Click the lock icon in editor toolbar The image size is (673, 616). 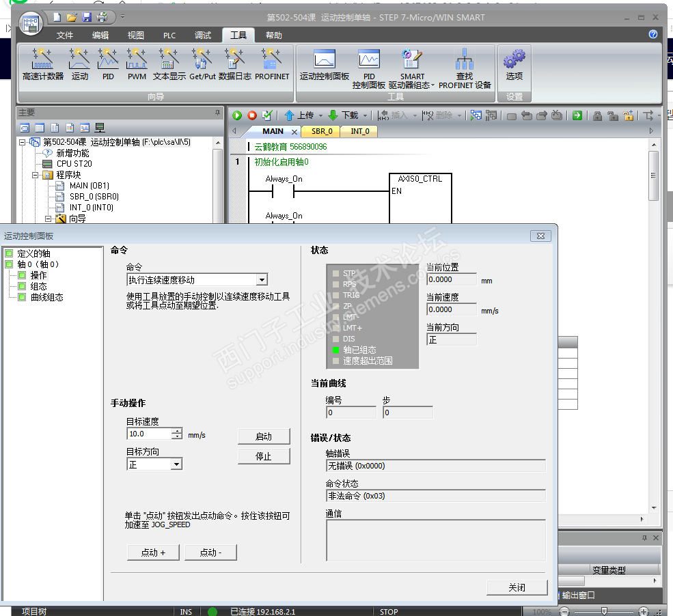click(x=597, y=116)
